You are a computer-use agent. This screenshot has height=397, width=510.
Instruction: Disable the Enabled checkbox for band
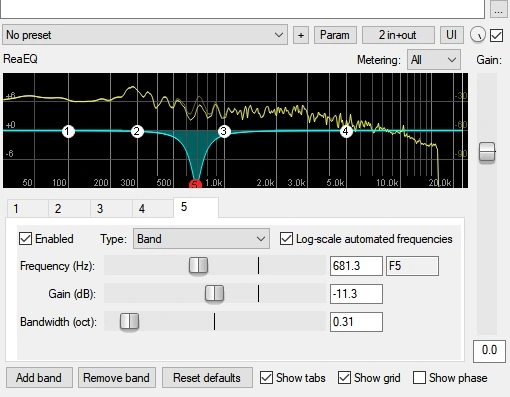(25, 239)
